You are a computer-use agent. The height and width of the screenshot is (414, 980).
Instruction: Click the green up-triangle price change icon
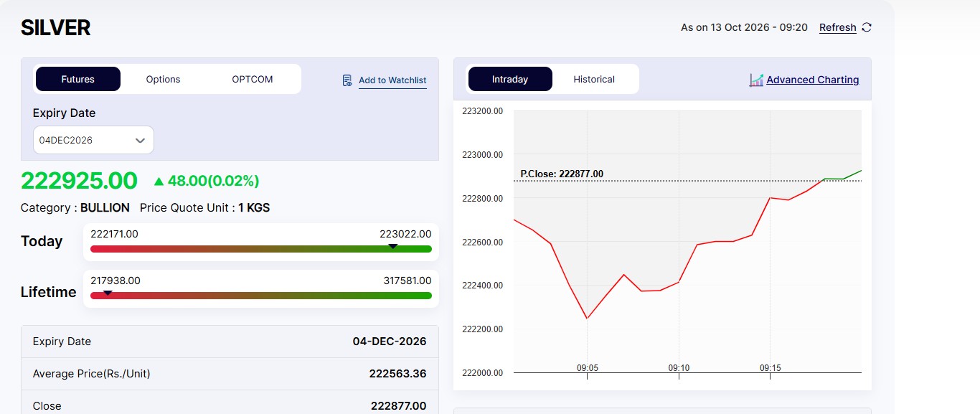pyautogui.click(x=159, y=181)
